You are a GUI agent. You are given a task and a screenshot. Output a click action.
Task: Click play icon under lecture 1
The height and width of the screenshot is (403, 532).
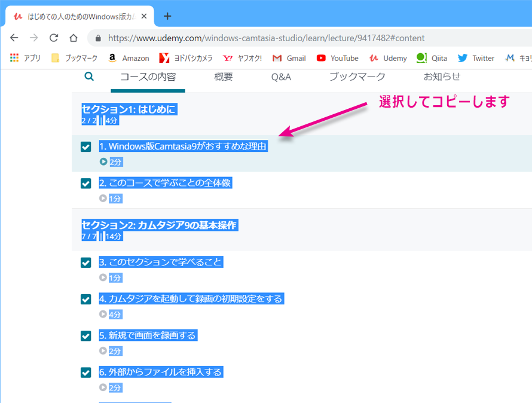pyautogui.click(x=103, y=161)
